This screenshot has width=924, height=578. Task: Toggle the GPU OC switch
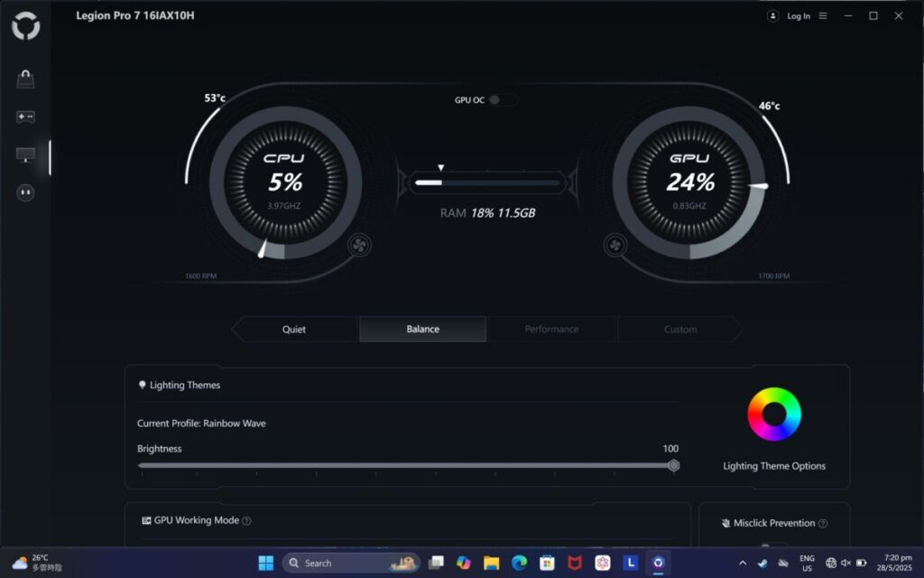[x=504, y=99]
